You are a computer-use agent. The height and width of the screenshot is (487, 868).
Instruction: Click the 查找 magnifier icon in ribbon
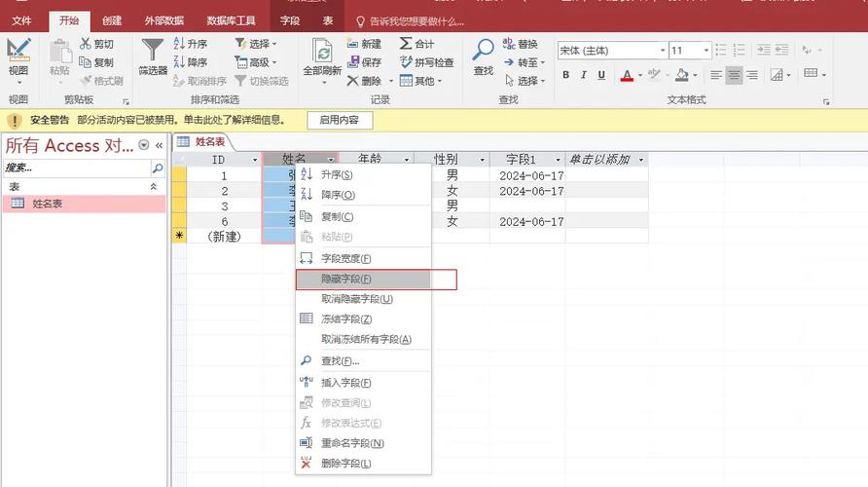click(x=484, y=52)
